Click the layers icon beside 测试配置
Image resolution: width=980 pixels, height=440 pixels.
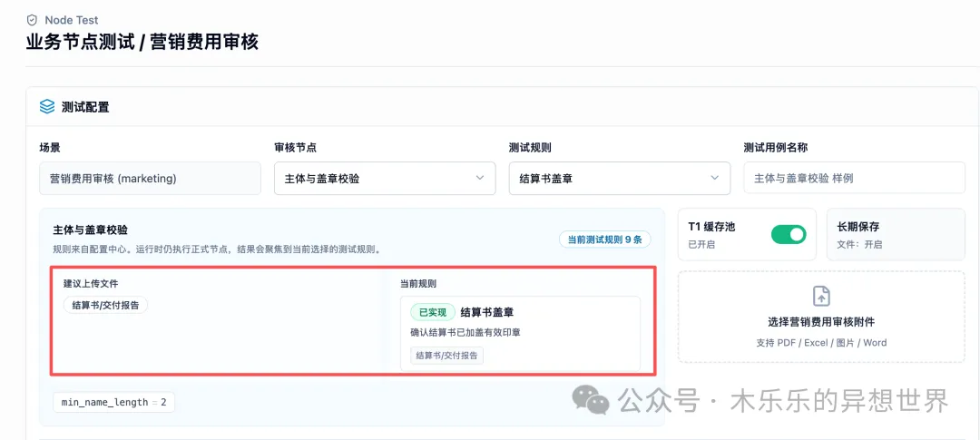coord(47,107)
